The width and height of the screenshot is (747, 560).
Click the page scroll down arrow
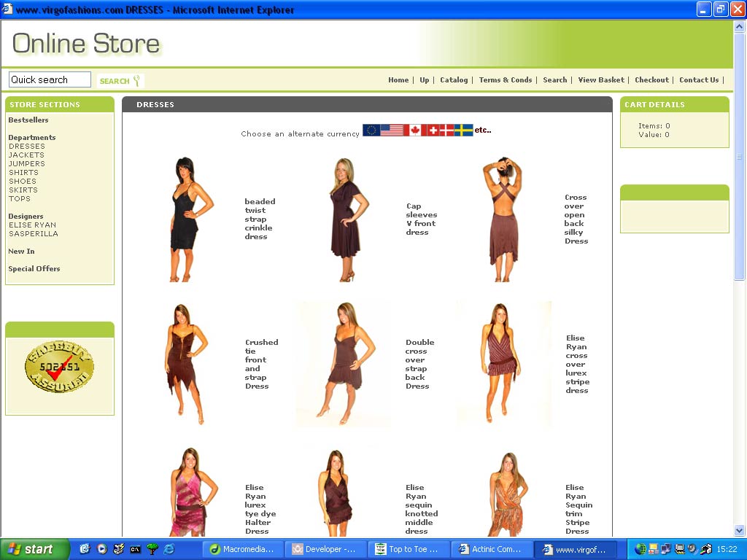point(740,531)
